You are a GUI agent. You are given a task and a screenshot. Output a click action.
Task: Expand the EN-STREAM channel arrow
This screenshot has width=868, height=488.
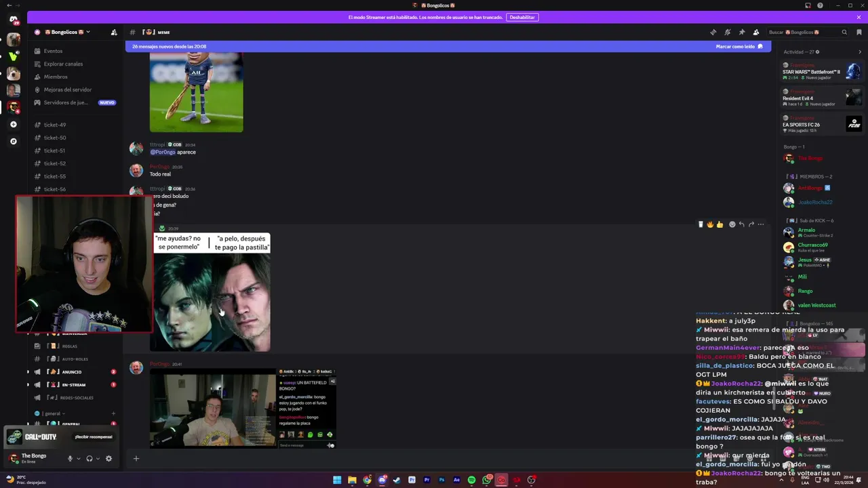(x=28, y=384)
